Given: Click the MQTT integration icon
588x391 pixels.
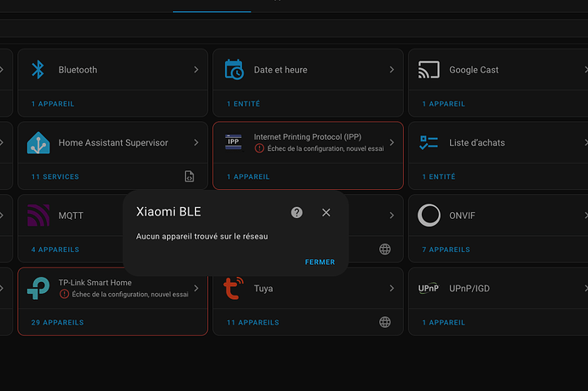Looking at the screenshot, I should click(x=38, y=216).
